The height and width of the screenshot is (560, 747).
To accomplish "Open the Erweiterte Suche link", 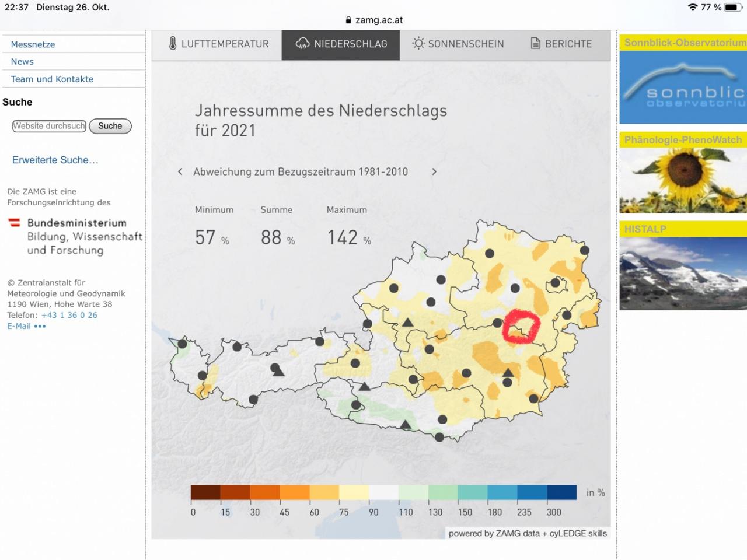I will pos(55,160).
